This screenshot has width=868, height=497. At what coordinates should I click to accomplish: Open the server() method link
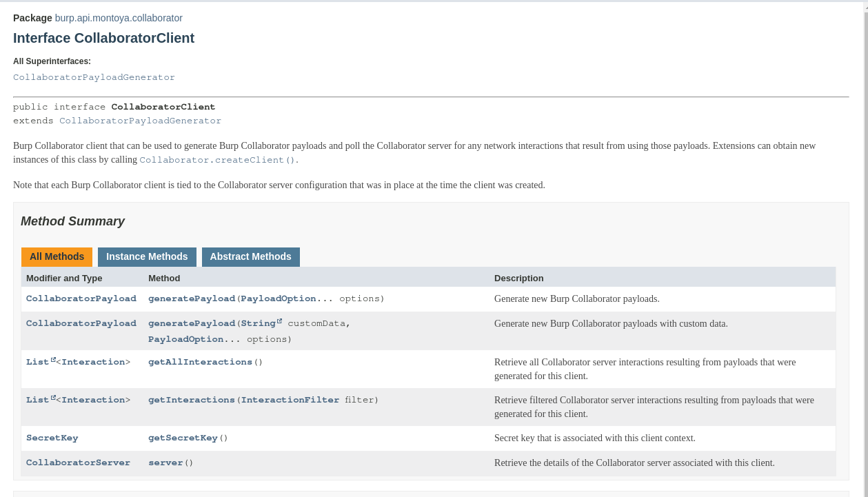coord(165,463)
